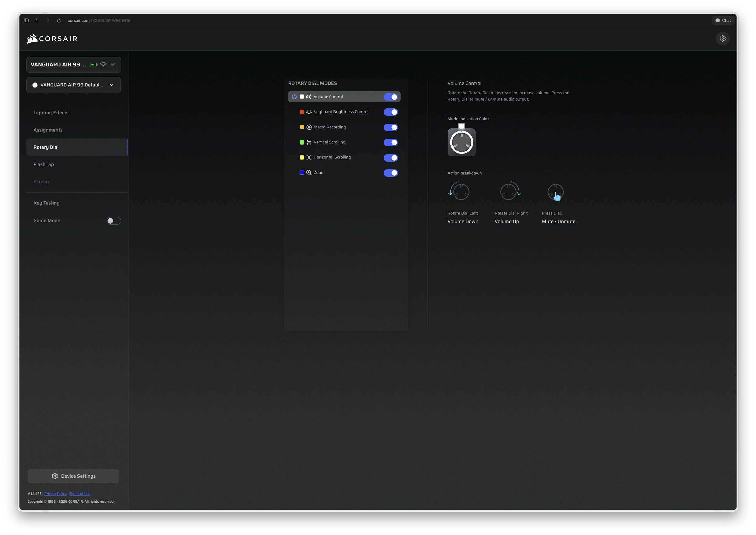Click the Volume Up action text
Screen dimensions: 756x535
click(507, 221)
